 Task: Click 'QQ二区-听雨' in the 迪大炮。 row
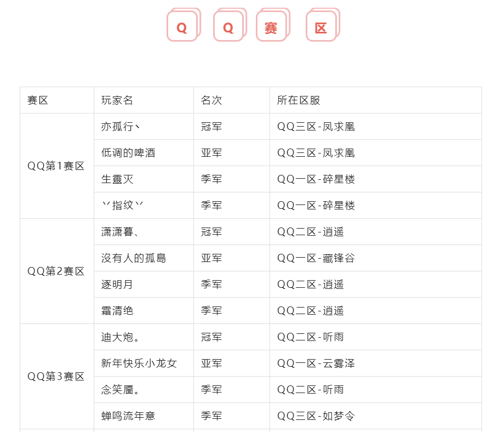click(x=311, y=337)
